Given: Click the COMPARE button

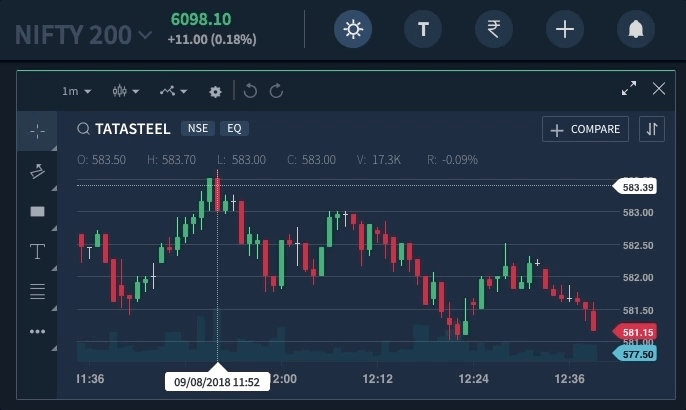Looking at the screenshot, I should 585,129.
